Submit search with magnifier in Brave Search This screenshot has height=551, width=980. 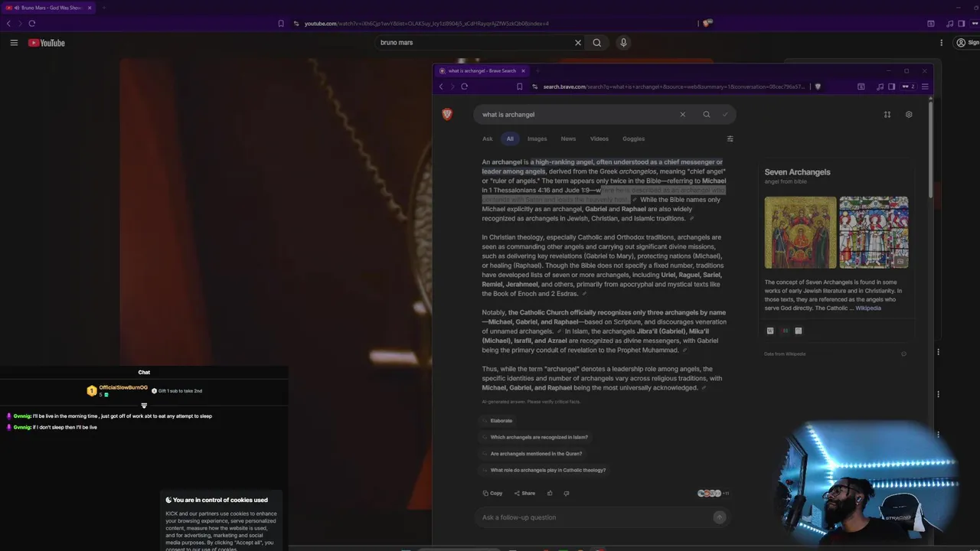click(x=706, y=115)
